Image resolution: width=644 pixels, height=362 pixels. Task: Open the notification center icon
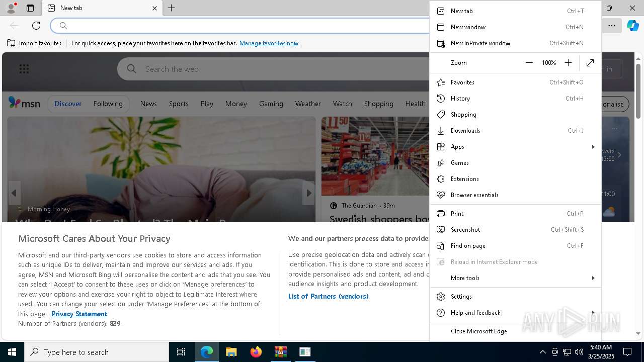point(627,352)
